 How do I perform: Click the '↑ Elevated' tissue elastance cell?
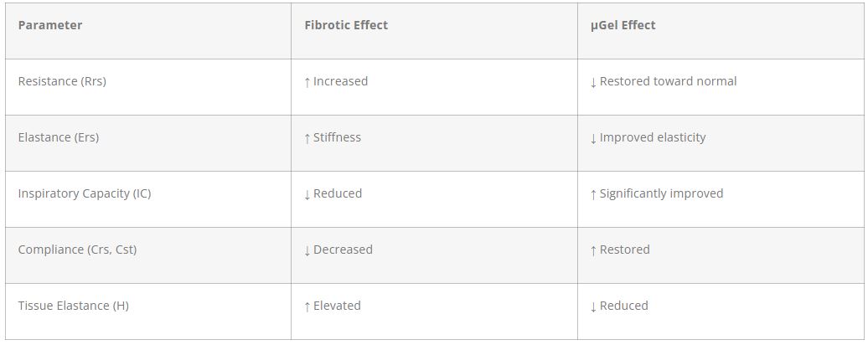333,306
